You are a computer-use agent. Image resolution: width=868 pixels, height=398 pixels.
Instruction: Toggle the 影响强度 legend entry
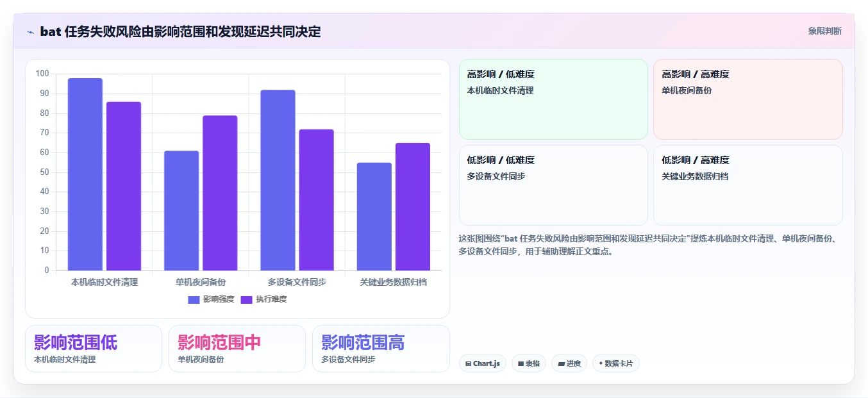(211, 299)
